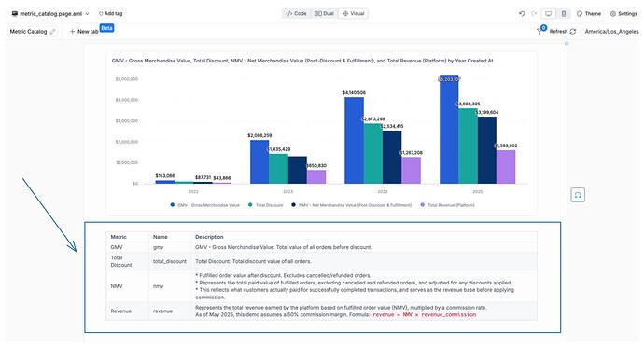
Task: Click the redo arrow icon
Action: click(x=534, y=14)
